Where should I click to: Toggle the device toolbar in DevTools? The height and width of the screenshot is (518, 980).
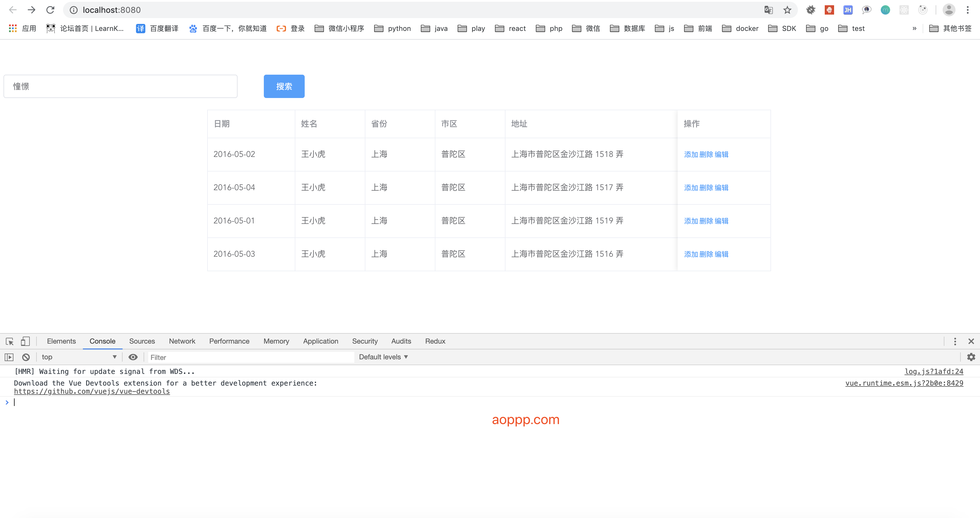(25, 341)
